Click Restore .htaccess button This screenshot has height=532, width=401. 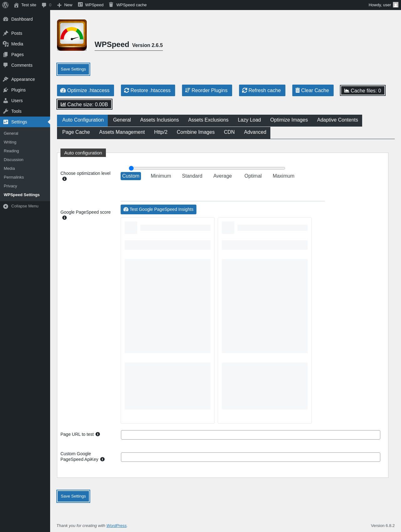(148, 90)
